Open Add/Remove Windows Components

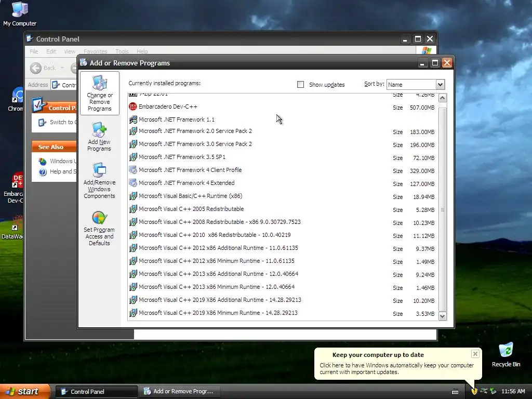tap(99, 180)
